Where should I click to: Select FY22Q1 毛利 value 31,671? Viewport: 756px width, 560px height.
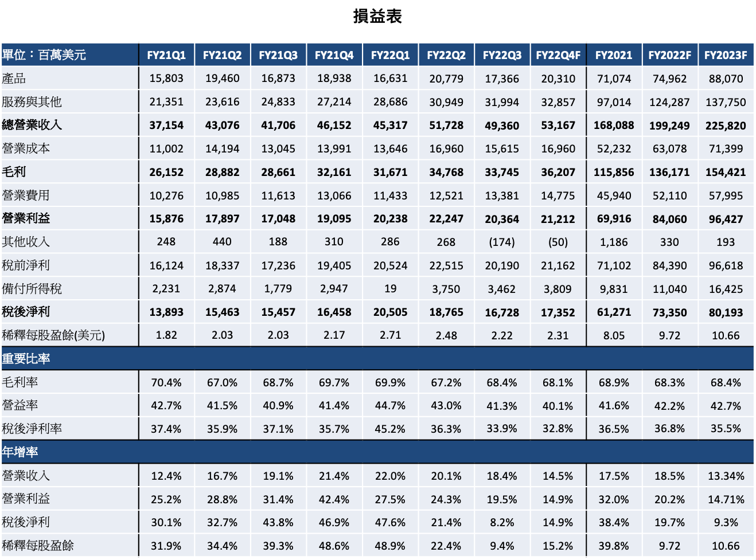[390, 172]
